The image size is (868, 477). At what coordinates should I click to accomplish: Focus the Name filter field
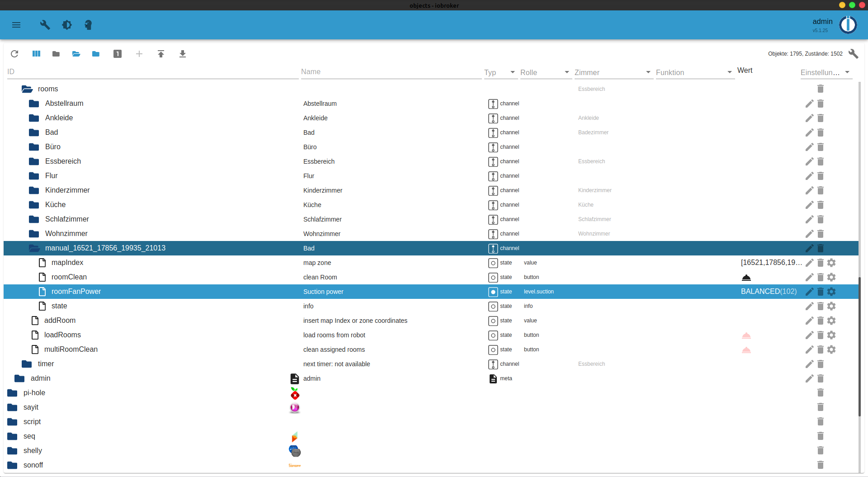click(391, 72)
